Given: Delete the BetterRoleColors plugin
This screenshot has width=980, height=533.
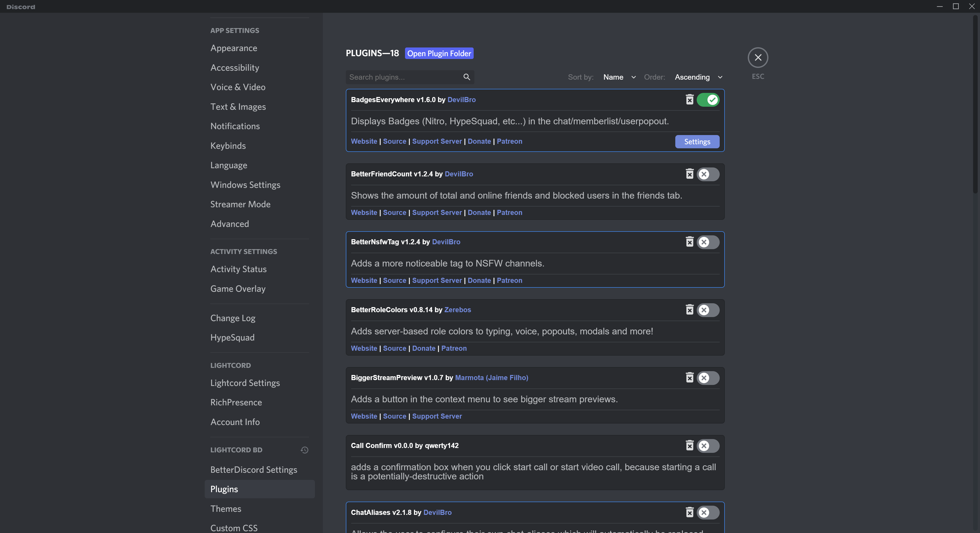Looking at the screenshot, I should pyautogui.click(x=690, y=310).
